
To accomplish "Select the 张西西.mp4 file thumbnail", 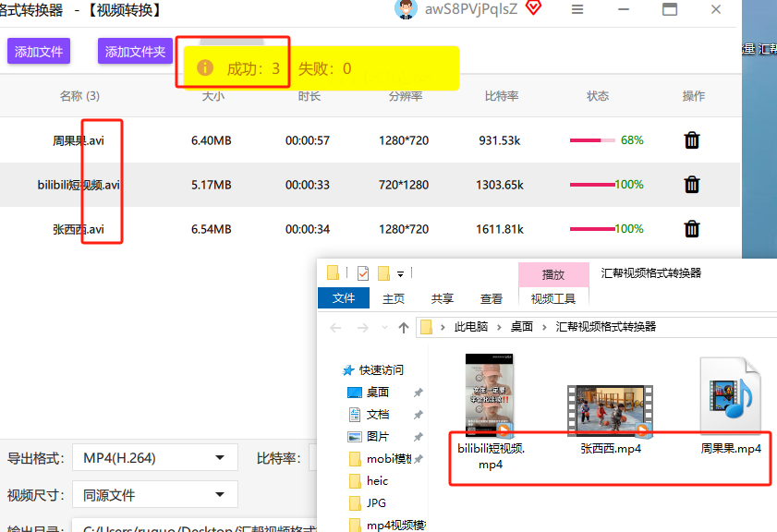I will [x=610, y=412].
